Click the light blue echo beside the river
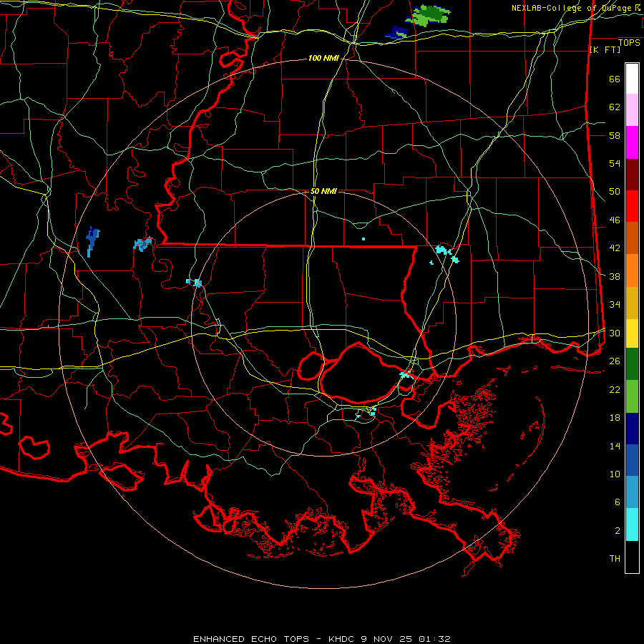Screen dimensions: 644x644 point(143,244)
